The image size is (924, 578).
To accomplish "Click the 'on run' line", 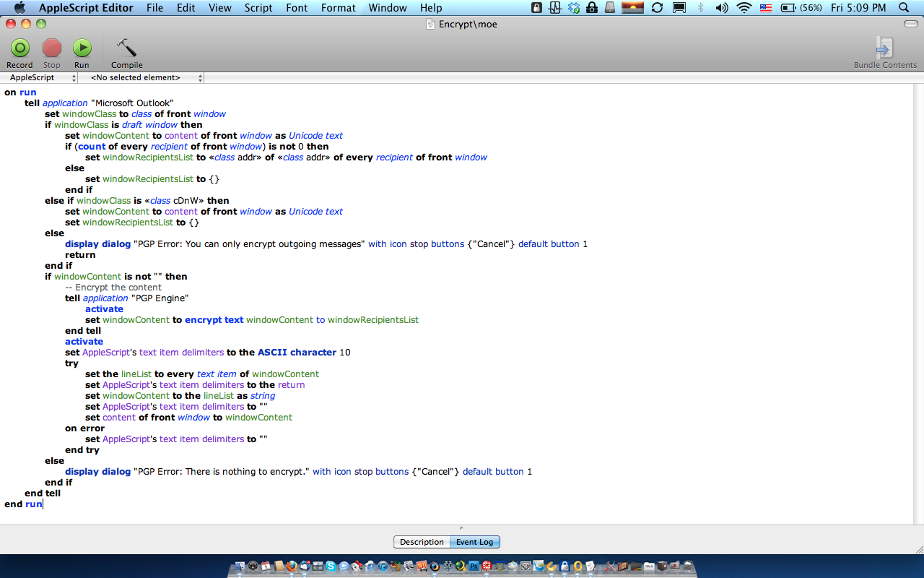I will point(20,92).
